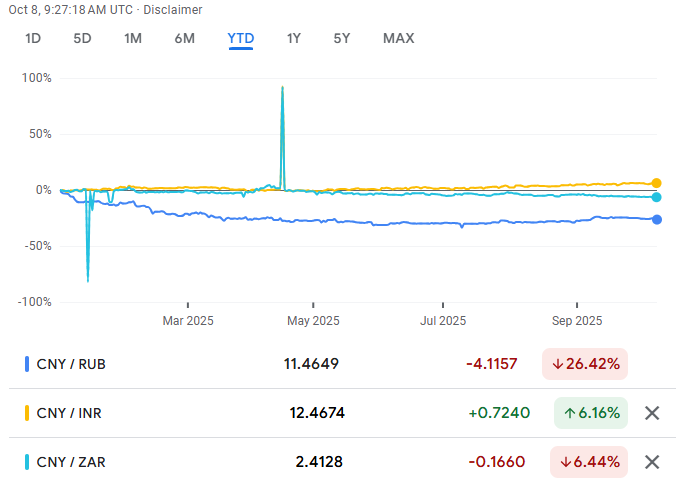
Task: Open the CNY / INR pair
Action: [70, 413]
